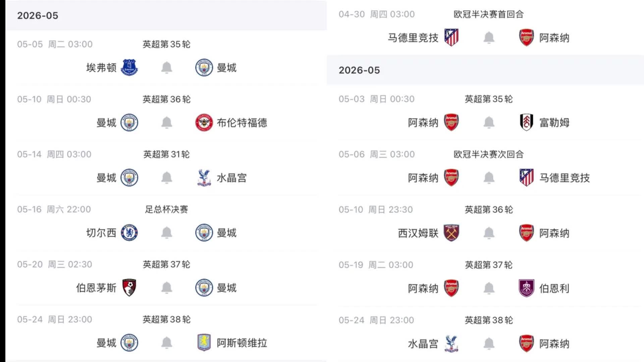The width and height of the screenshot is (644, 362).
Task: Toggle bell for 水晶宫 vs 阿森纳 match
Action: pyautogui.click(x=489, y=344)
